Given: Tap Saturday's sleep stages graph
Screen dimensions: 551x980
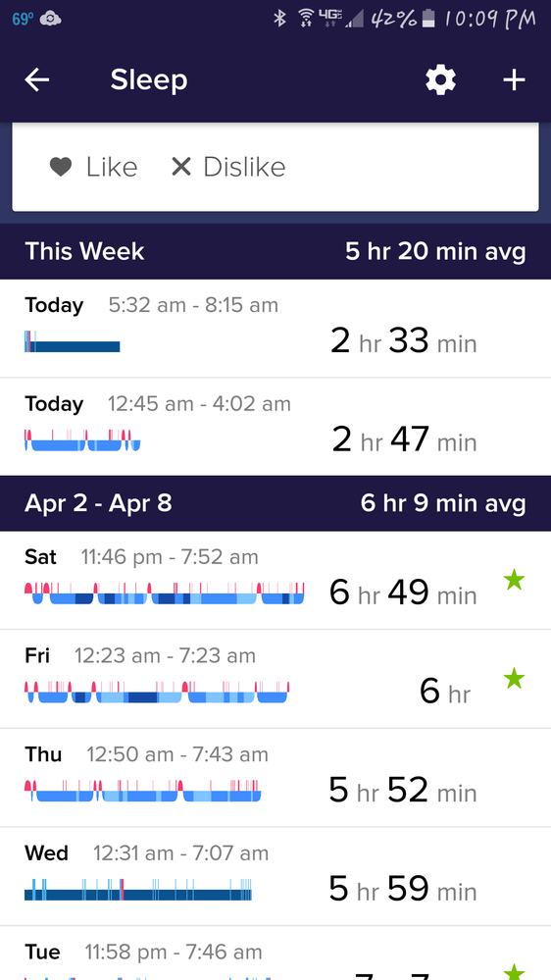Looking at the screenshot, I should [165, 593].
